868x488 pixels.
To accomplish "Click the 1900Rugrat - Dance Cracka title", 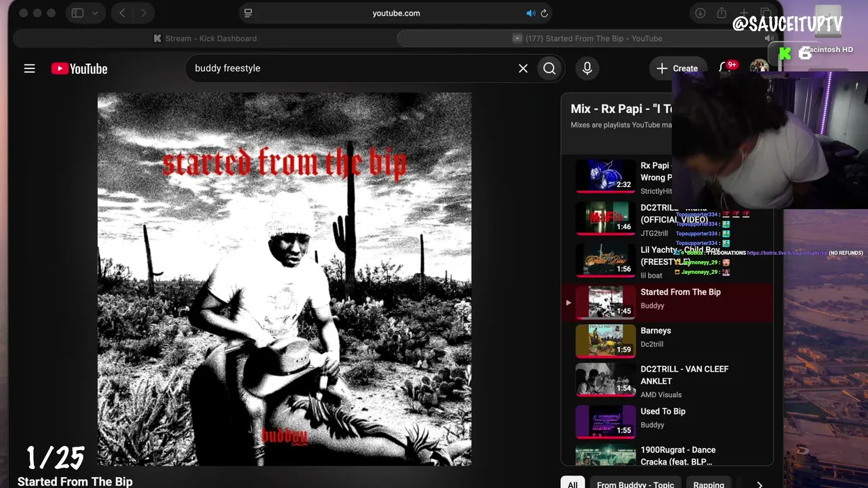I will [x=678, y=456].
